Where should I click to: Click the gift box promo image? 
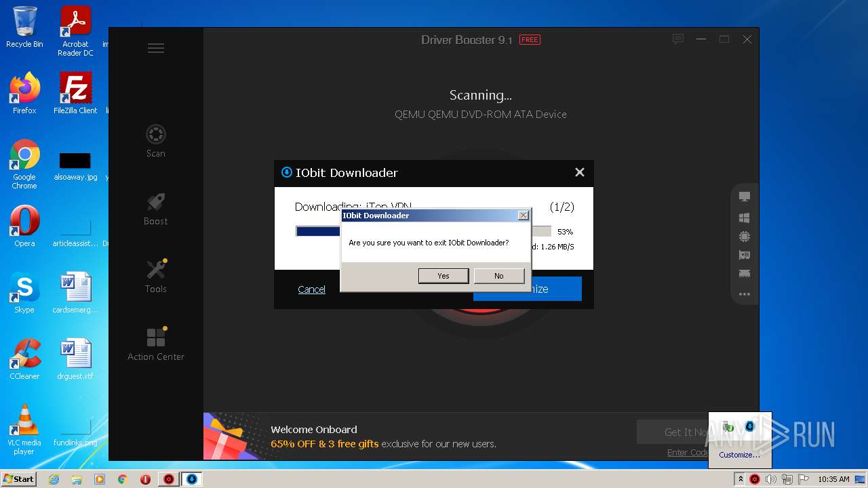pyautogui.click(x=231, y=436)
